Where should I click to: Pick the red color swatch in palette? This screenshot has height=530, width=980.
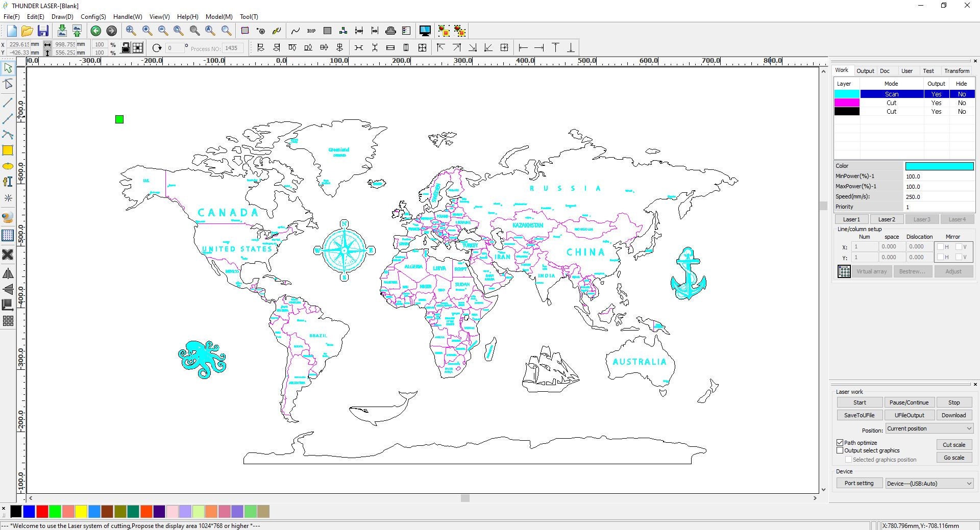[x=42, y=512]
